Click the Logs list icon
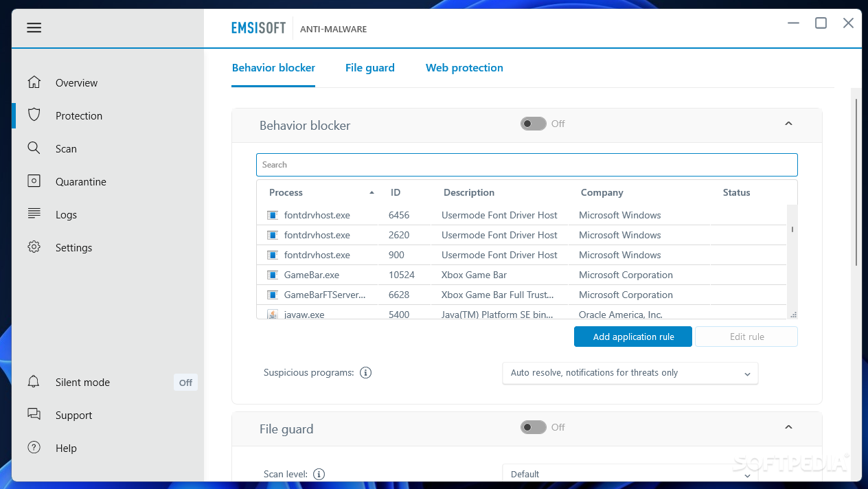The width and height of the screenshot is (868, 489). pos(34,214)
